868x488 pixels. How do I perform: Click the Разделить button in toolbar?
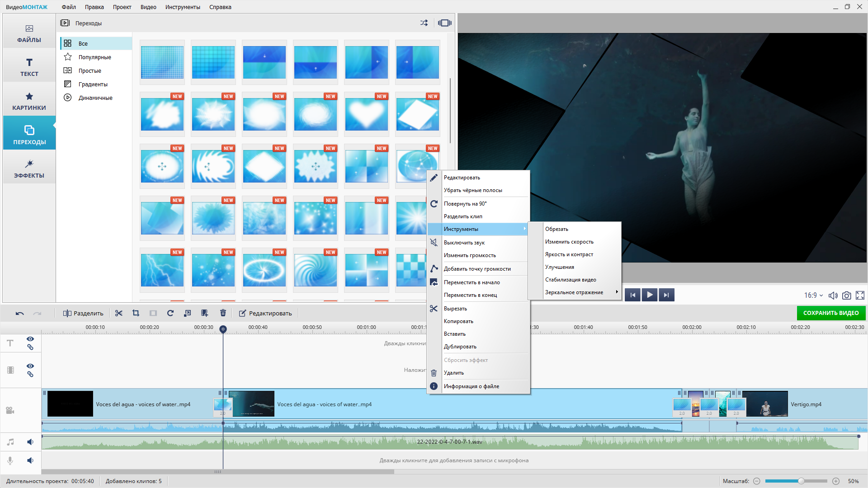(x=84, y=313)
